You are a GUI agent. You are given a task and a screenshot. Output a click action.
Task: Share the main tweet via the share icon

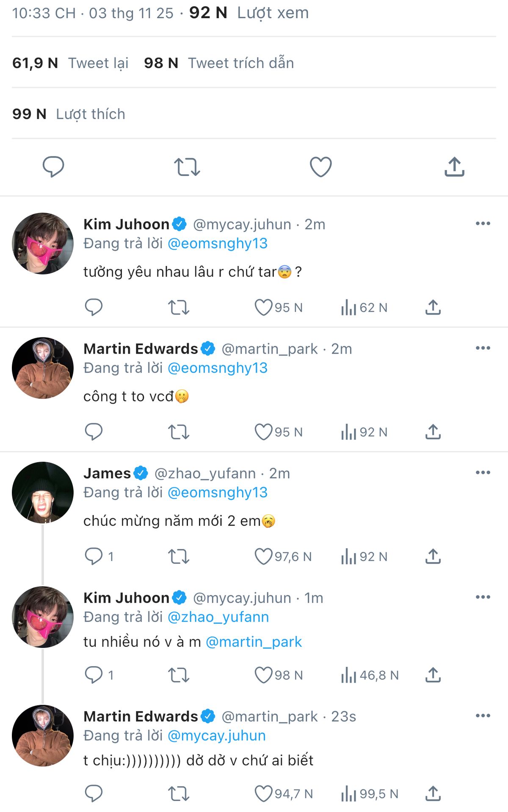pyautogui.click(x=454, y=167)
